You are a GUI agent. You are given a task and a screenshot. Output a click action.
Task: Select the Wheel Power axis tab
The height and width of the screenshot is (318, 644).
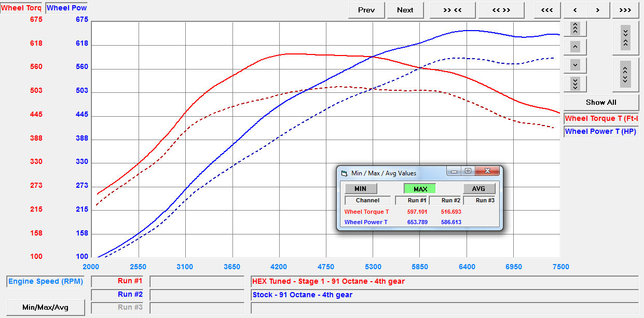pyautogui.click(x=66, y=8)
